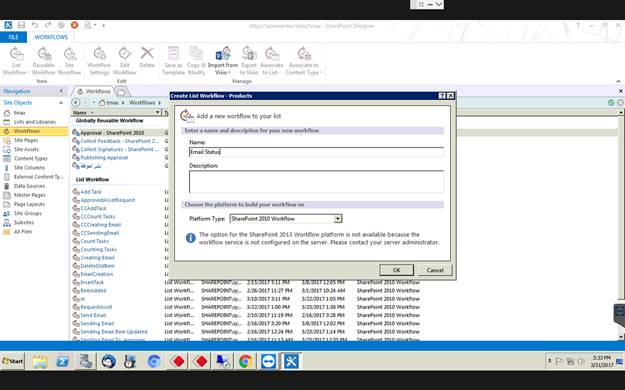
Task: Select All Files in navigation
Action: [23, 232]
